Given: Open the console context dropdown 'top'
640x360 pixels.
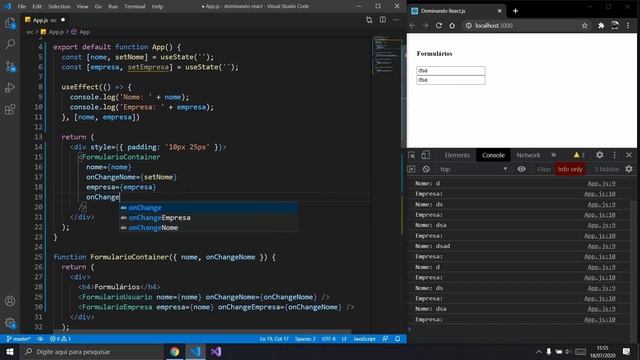Looking at the screenshot, I should (x=473, y=169).
